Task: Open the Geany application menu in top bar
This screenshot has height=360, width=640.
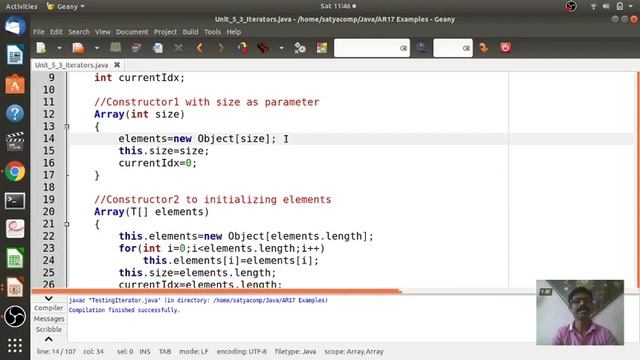Action: [x=65, y=6]
